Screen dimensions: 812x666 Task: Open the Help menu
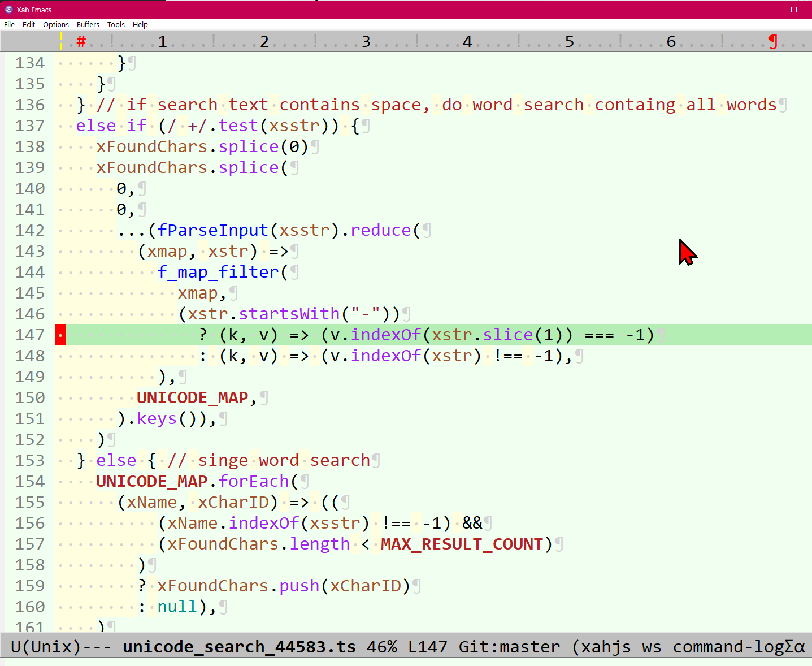pyautogui.click(x=140, y=24)
